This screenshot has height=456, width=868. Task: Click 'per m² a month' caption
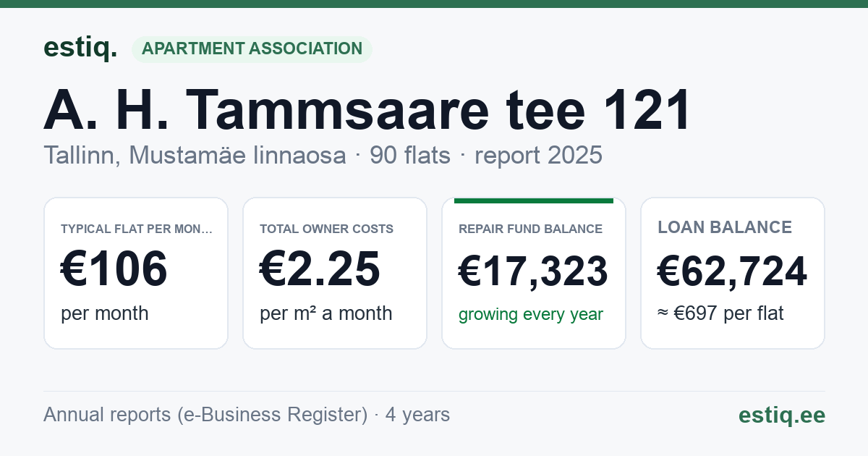click(x=326, y=313)
